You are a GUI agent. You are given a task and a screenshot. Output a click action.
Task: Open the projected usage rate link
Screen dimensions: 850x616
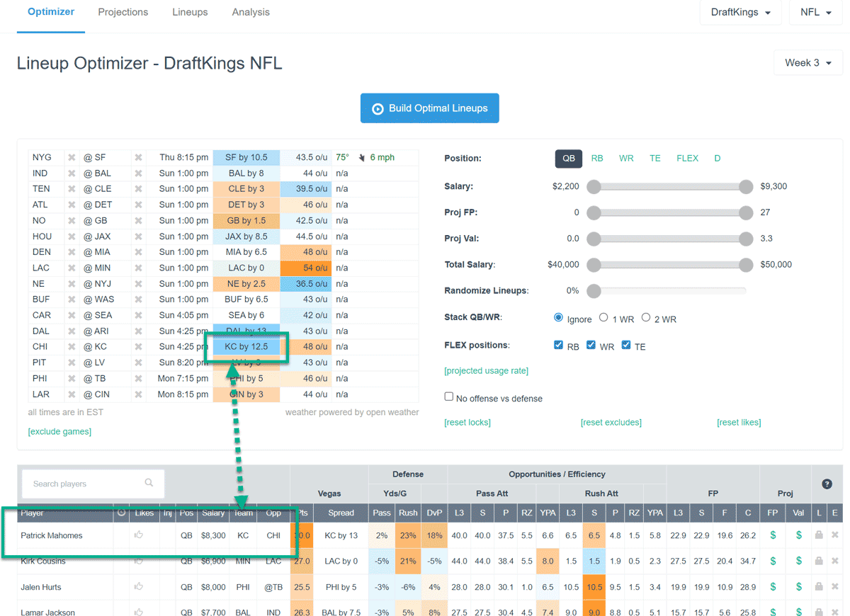[x=486, y=371]
